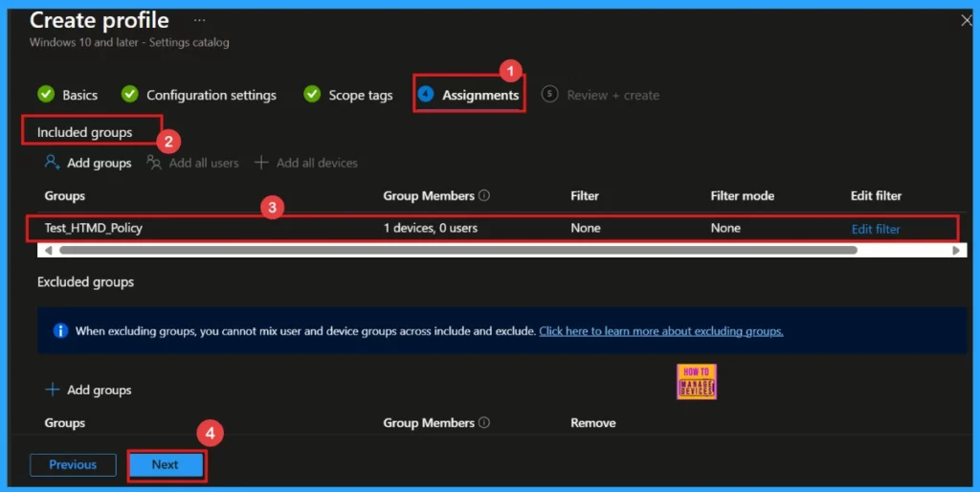Click the horizontal scrollbar left arrow
Image resolution: width=980 pixels, height=492 pixels.
point(48,250)
